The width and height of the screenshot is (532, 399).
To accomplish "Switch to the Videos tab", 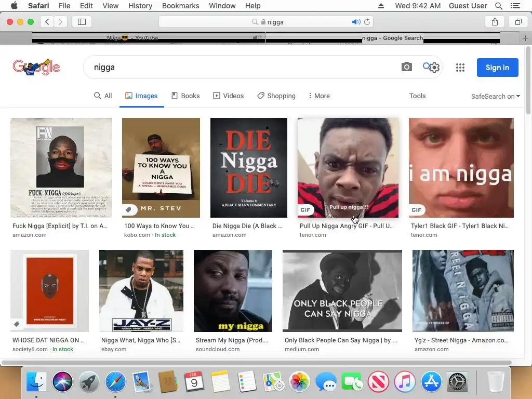I will pos(229,96).
